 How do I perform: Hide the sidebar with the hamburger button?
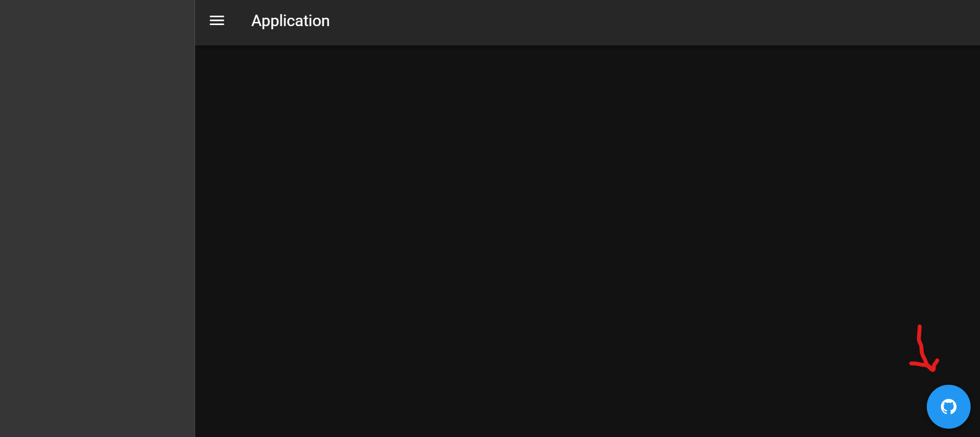217,21
